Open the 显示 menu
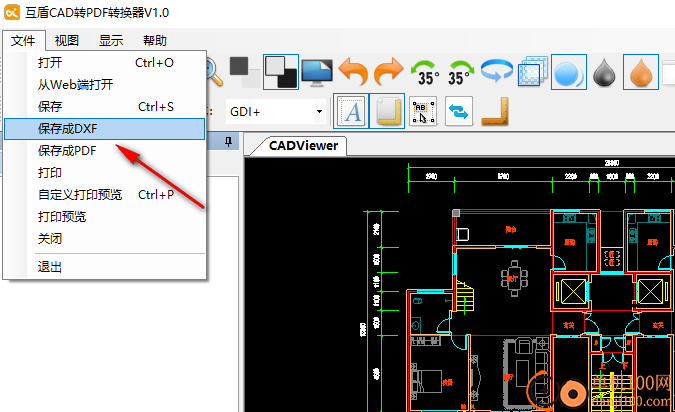 (111, 40)
